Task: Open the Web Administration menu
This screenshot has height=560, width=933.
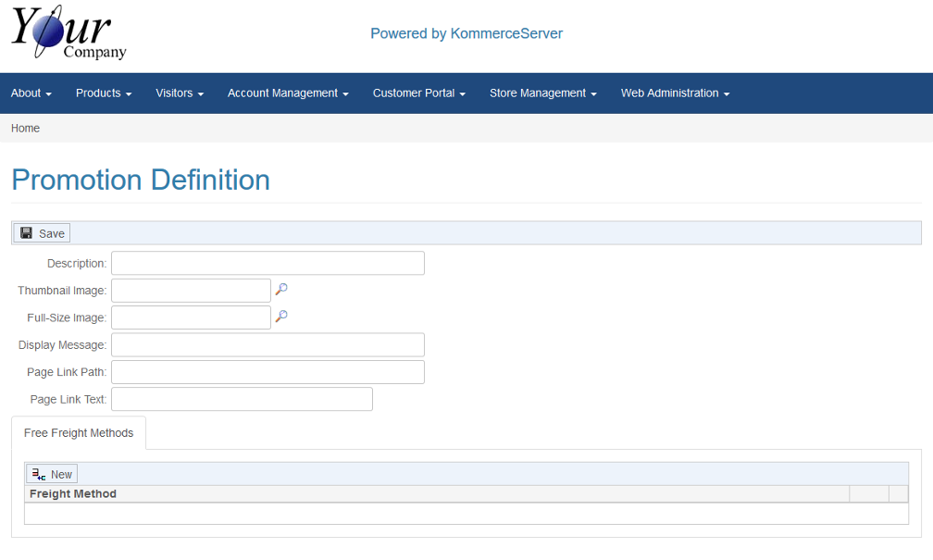Action: pos(675,93)
